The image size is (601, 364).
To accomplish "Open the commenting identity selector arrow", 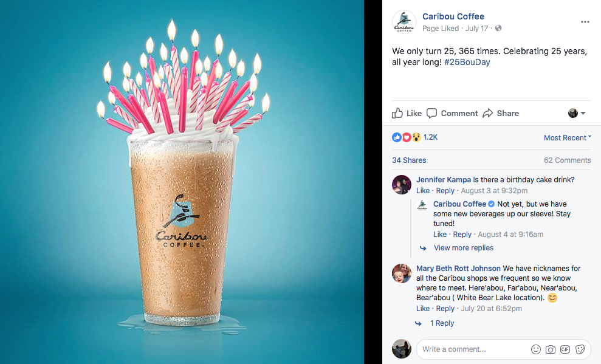I will coord(577,113).
